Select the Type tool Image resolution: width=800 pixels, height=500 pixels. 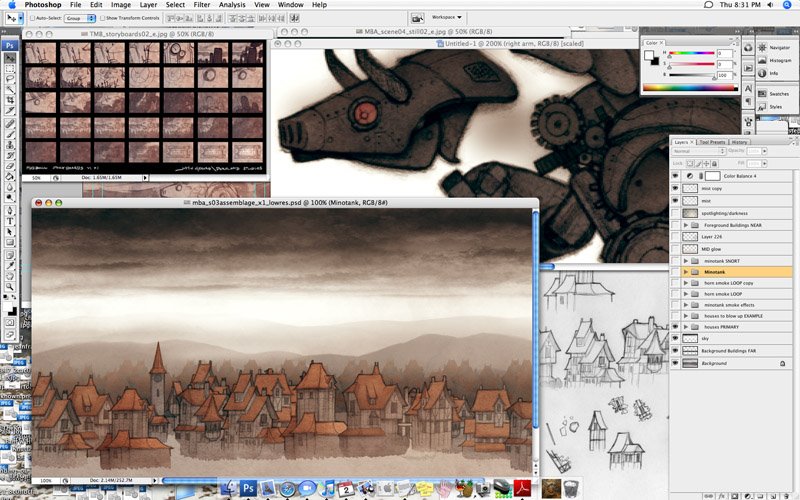10,221
